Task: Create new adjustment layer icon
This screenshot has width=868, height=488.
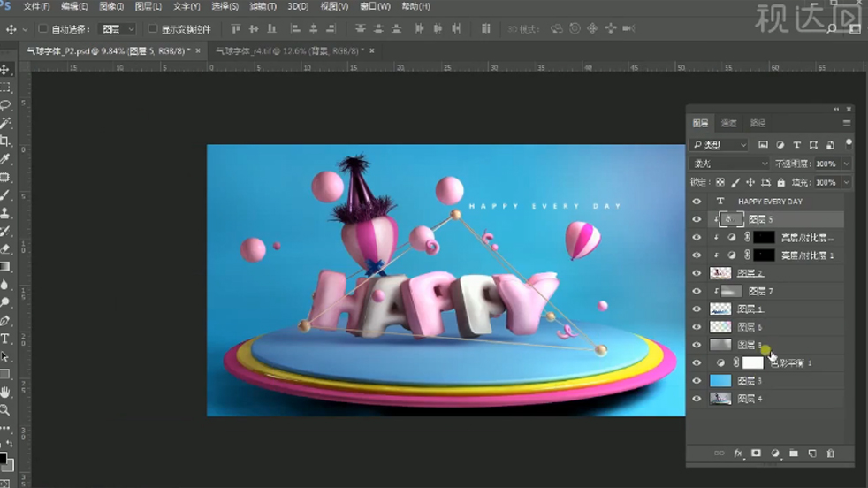Action: tap(775, 454)
